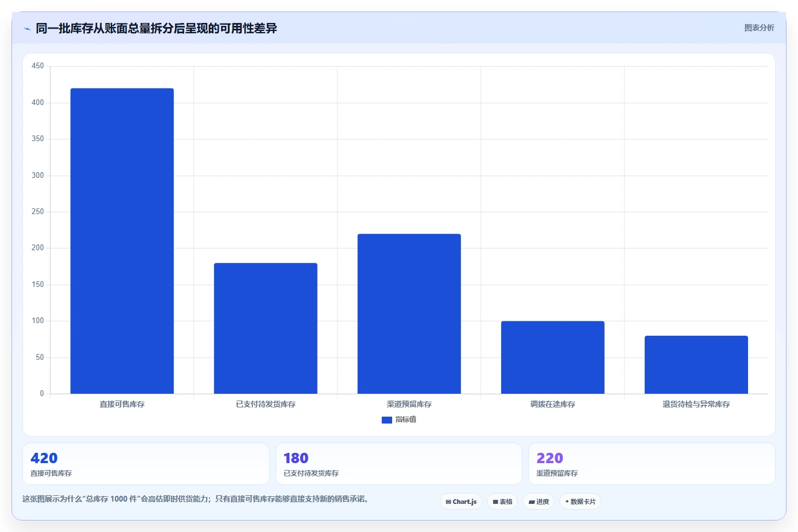Image resolution: width=798 pixels, height=532 pixels.
Task: Click the y-axis value 400
Action: 38,103
